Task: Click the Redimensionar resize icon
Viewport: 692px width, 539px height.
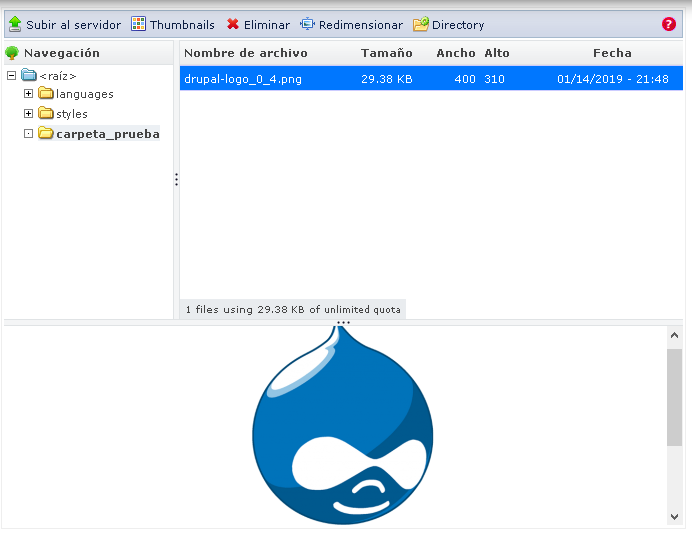Action: point(307,24)
